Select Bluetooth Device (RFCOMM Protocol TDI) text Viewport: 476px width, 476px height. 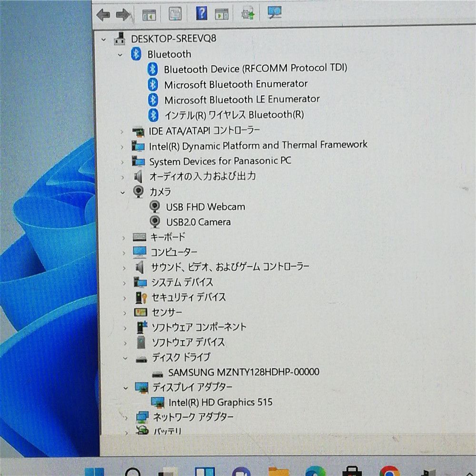click(255, 69)
